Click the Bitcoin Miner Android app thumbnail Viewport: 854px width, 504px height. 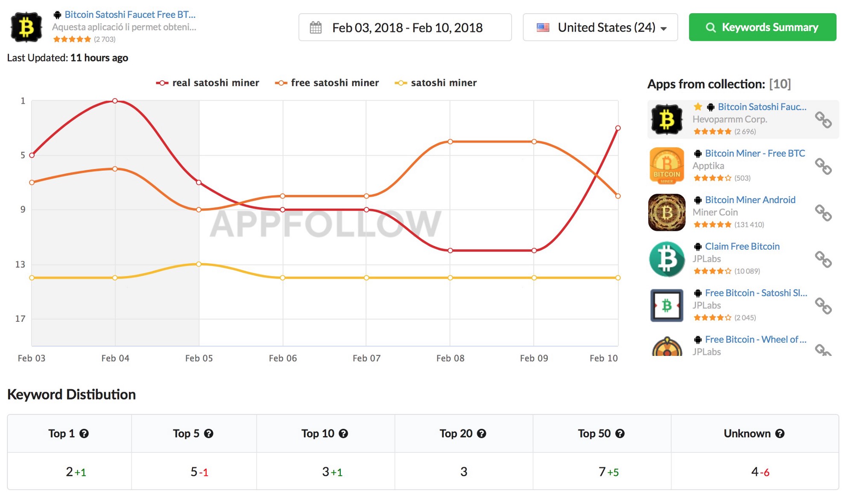667,213
